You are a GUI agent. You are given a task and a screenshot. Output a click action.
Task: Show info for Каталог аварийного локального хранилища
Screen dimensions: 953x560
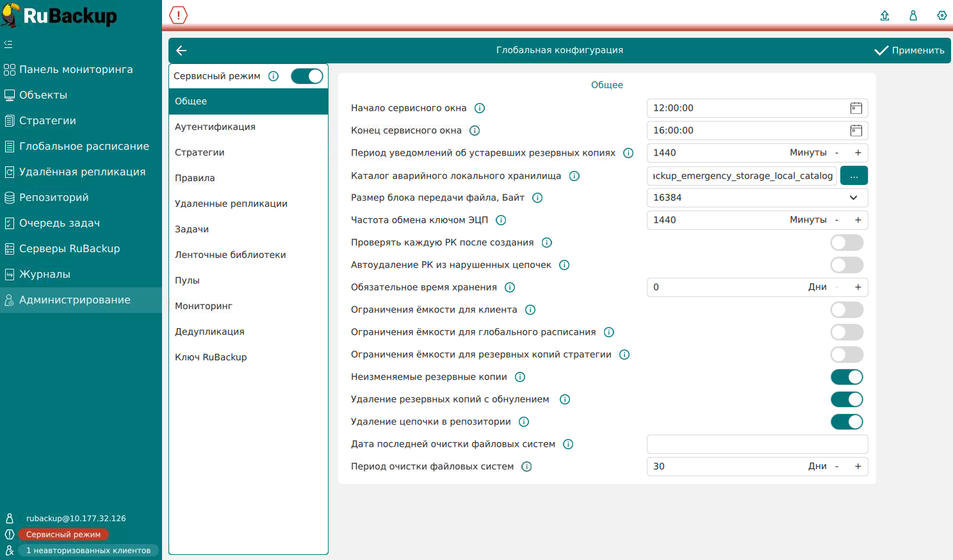574,176
